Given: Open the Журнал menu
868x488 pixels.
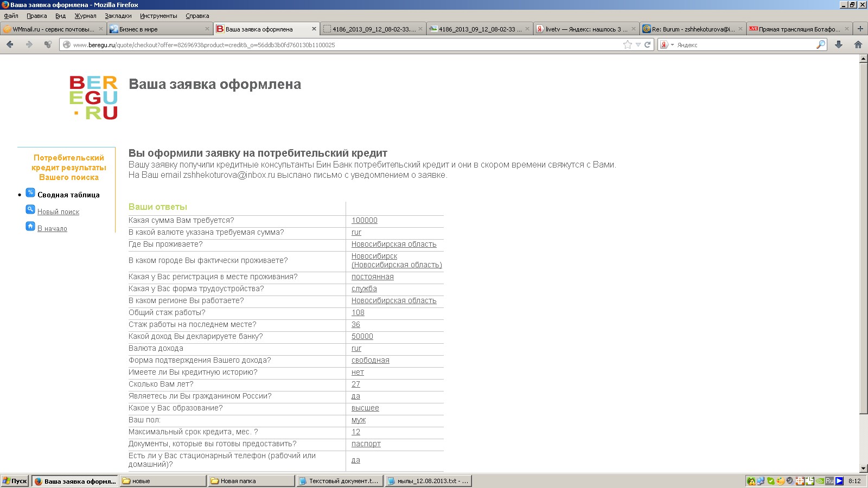Looking at the screenshot, I should coord(85,16).
